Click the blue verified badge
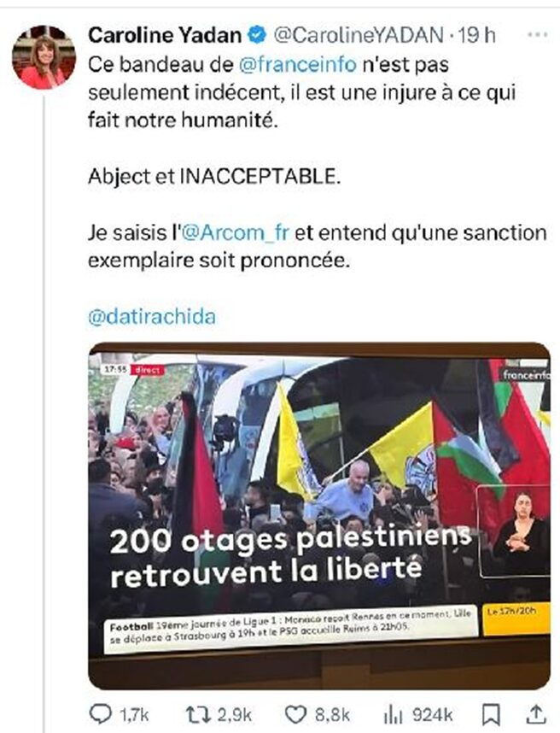Screen dimensions: 560x733 point(256,35)
